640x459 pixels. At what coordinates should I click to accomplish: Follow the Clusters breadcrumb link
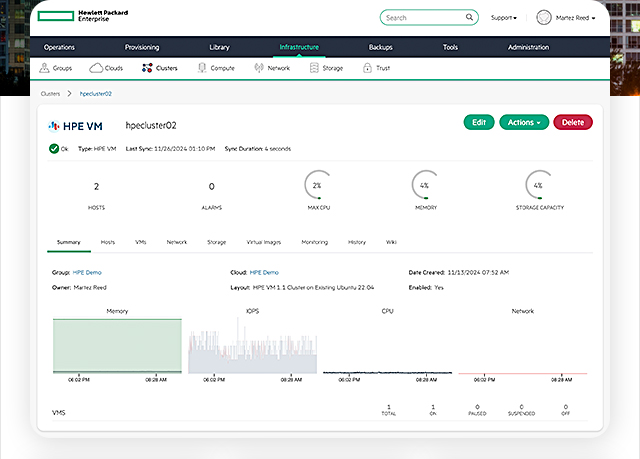pos(50,93)
